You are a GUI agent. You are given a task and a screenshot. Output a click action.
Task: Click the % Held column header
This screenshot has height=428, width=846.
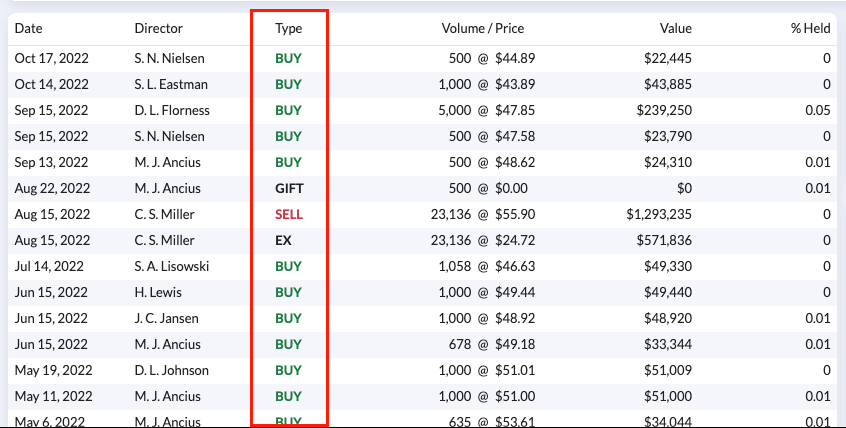click(x=810, y=29)
